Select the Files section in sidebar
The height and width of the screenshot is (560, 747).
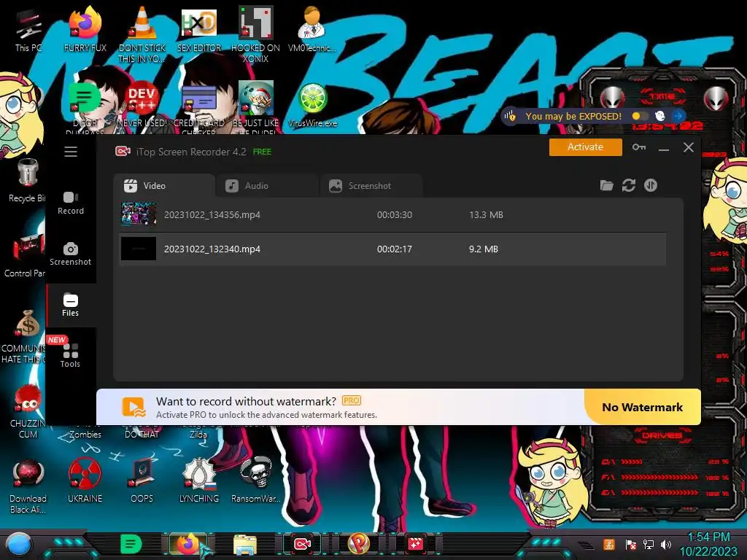click(71, 306)
